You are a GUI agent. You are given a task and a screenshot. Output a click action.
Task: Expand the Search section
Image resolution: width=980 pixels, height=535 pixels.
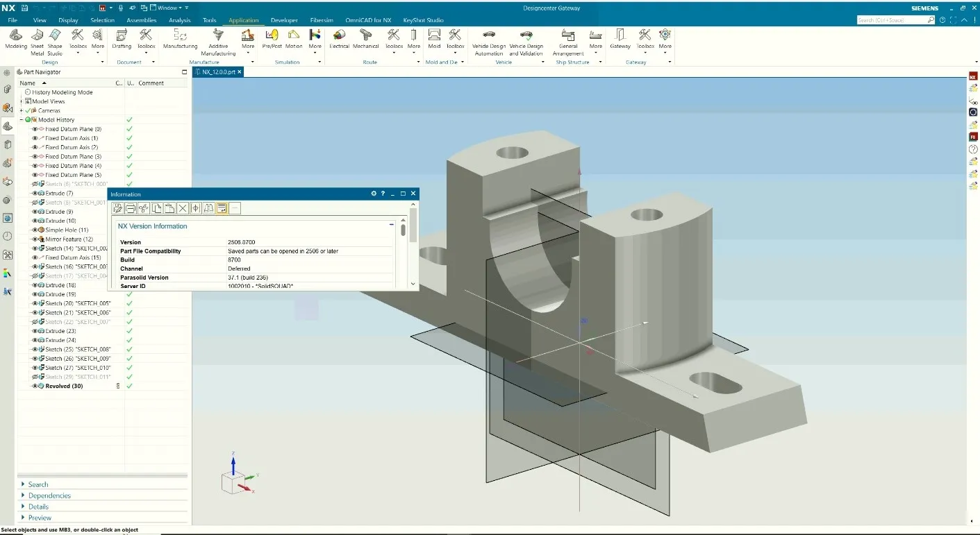(x=24, y=484)
